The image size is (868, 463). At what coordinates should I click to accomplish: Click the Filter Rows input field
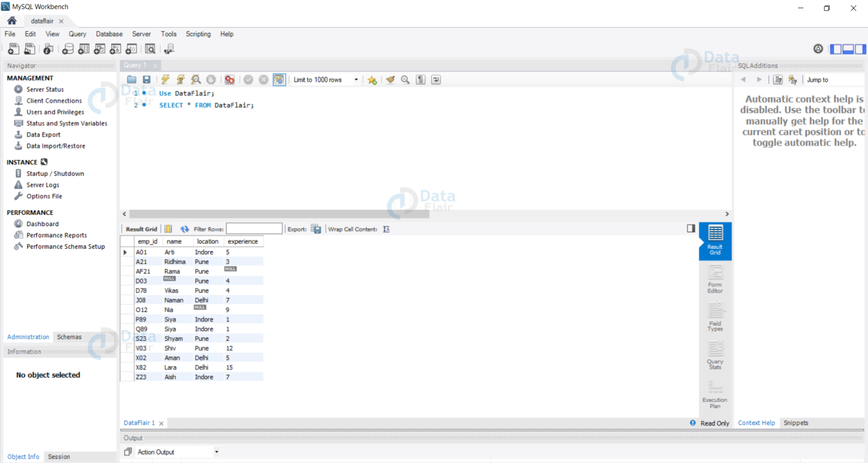(x=254, y=228)
